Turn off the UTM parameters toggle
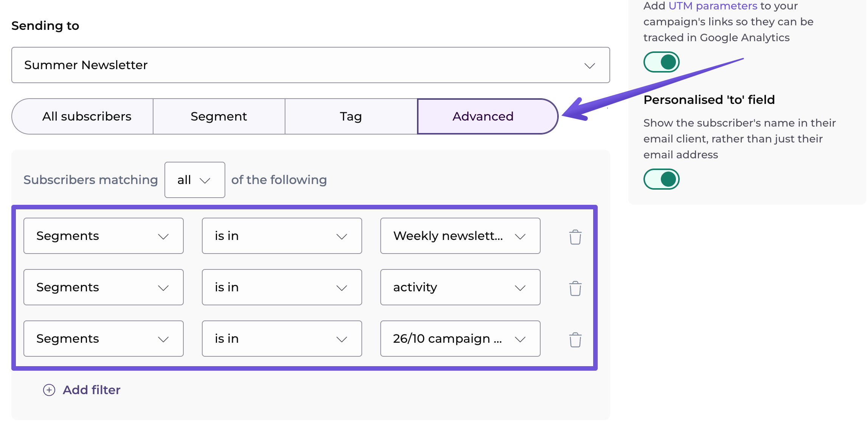Image resolution: width=868 pixels, height=427 pixels. pyautogui.click(x=661, y=62)
